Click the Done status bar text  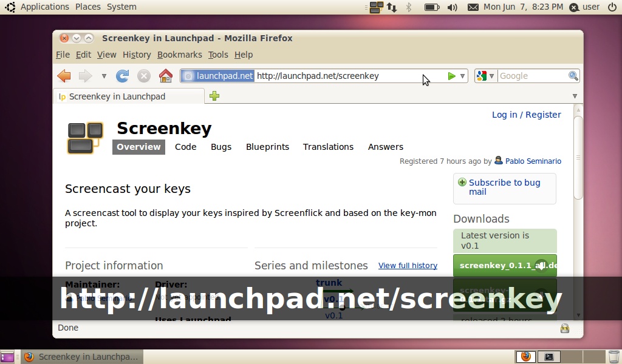pyautogui.click(x=68, y=328)
